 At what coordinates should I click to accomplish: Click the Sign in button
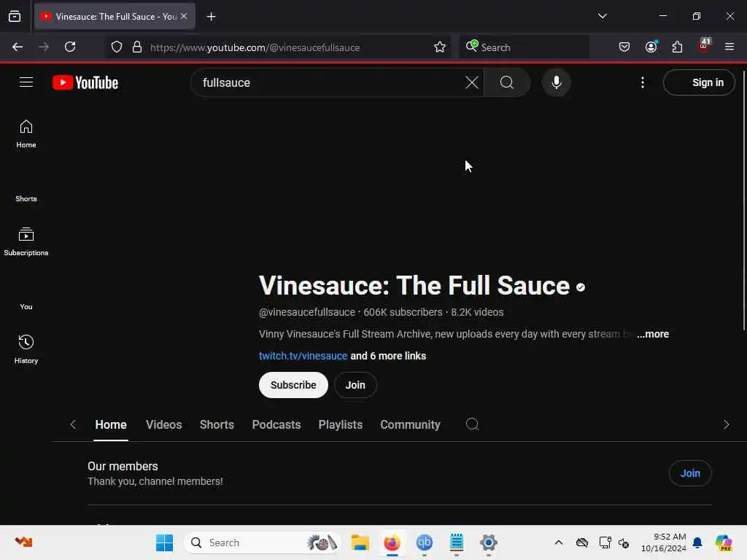pyautogui.click(x=698, y=82)
